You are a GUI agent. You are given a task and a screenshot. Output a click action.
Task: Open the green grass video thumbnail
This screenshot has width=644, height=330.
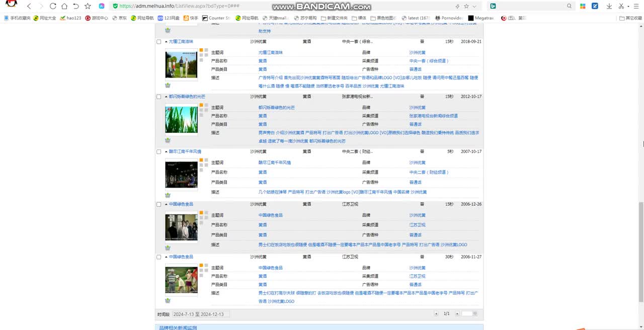pyautogui.click(x=181, y=120)
